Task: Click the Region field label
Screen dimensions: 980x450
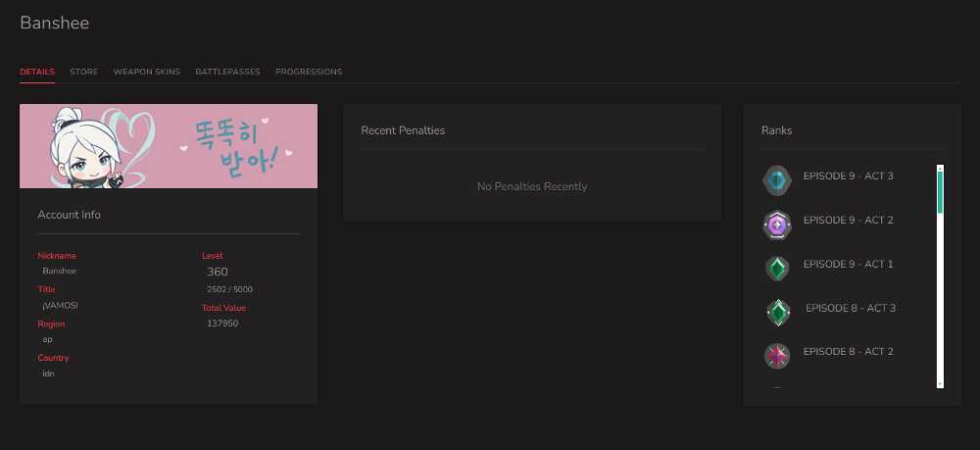Action: (51, 325)
